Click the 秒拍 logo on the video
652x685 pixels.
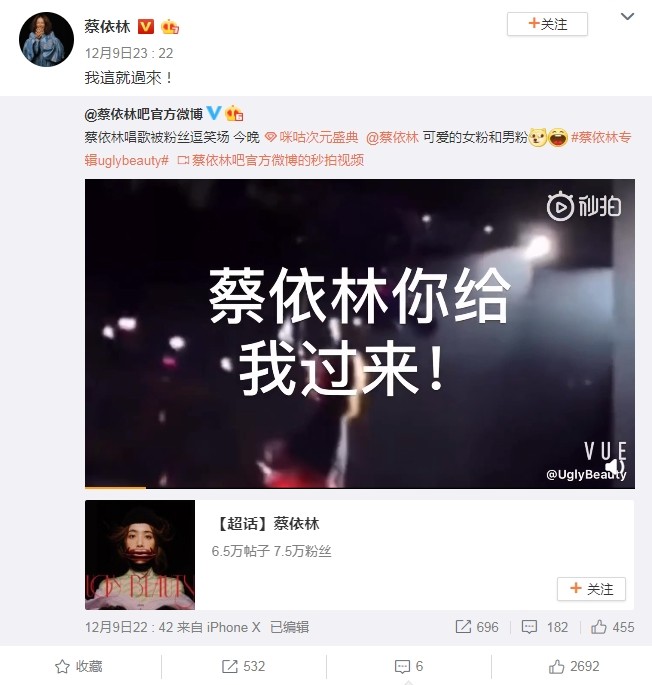tap(584, 206)
